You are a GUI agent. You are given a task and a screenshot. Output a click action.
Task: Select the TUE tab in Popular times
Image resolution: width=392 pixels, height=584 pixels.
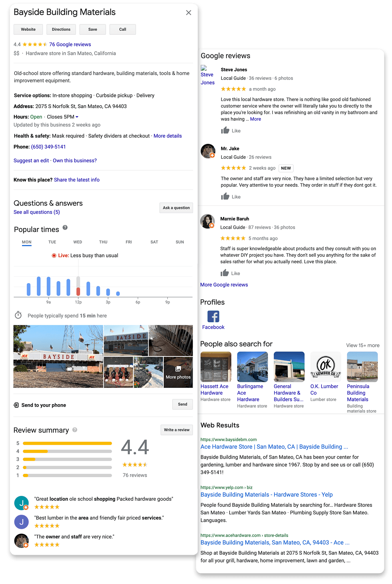[x=52, y=242]
